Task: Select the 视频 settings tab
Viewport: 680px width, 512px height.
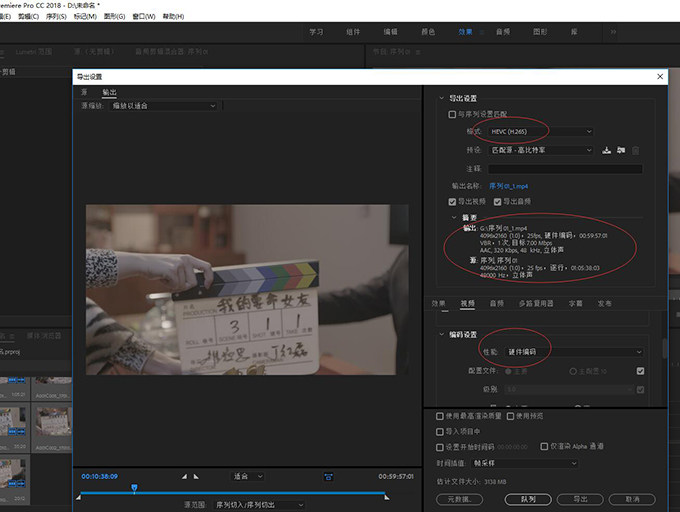Action: 468,303
